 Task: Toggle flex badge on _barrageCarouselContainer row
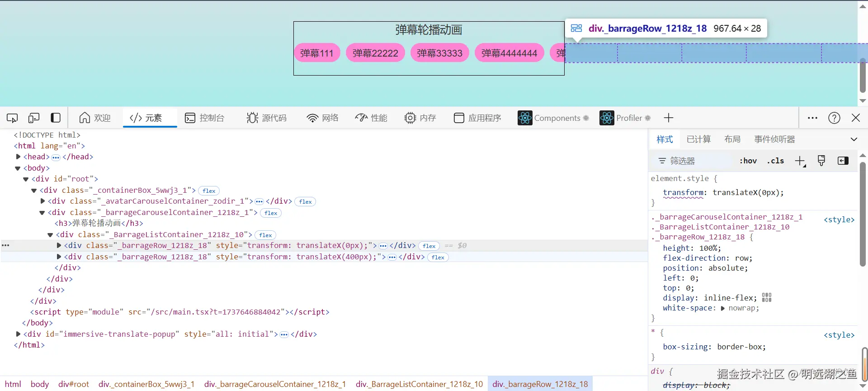tap(271, 213)
